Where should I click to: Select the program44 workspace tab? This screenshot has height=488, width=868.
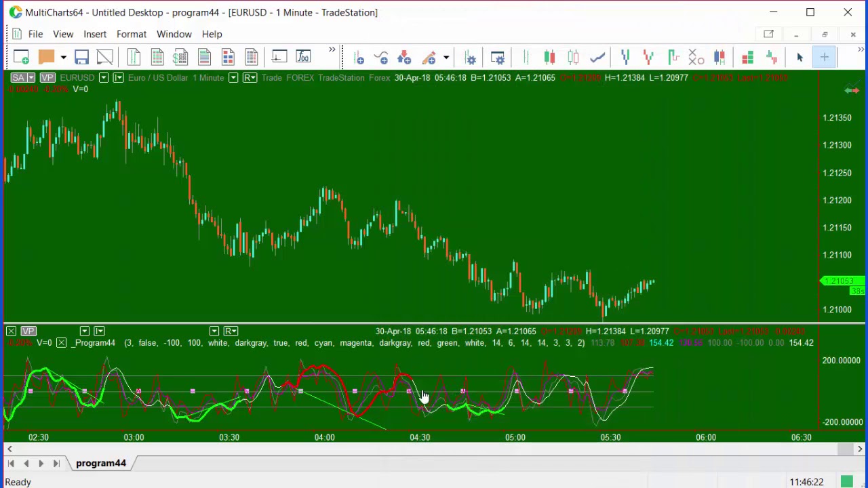101,463
